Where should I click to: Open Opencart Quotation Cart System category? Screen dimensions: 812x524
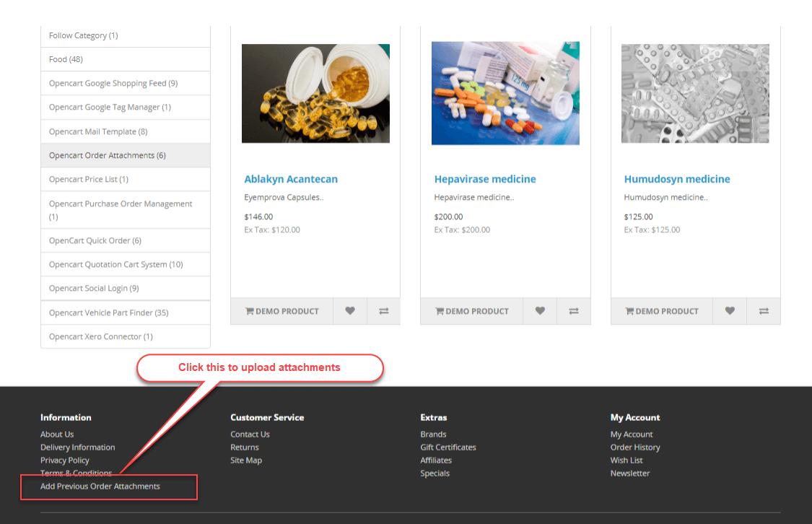click(115, 264)
